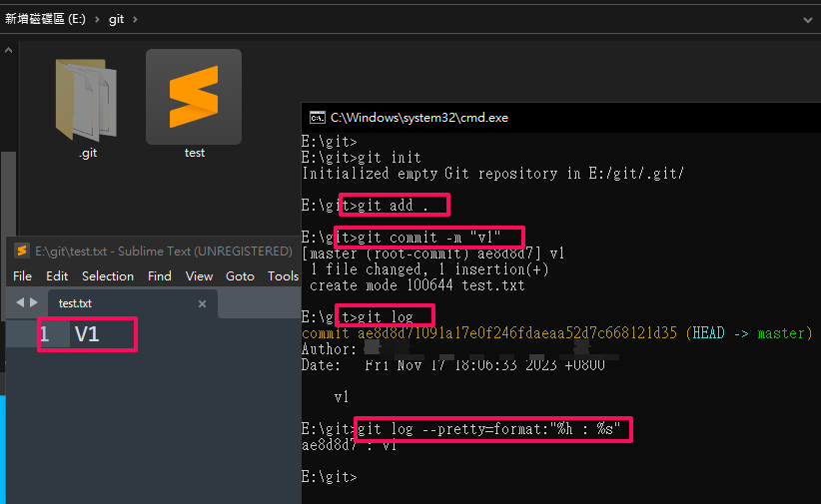
Task: Click the 新增磁碟區 (E:) breadcrumb
Action: 45,19
